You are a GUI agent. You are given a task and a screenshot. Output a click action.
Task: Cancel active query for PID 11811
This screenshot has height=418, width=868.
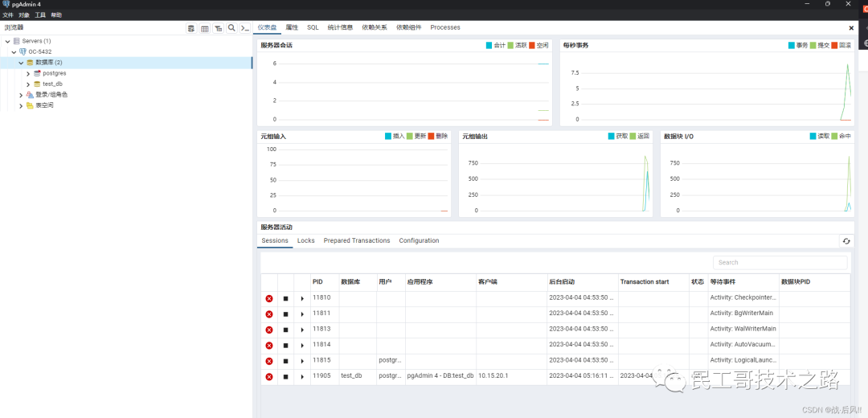[x=285, y=314]
